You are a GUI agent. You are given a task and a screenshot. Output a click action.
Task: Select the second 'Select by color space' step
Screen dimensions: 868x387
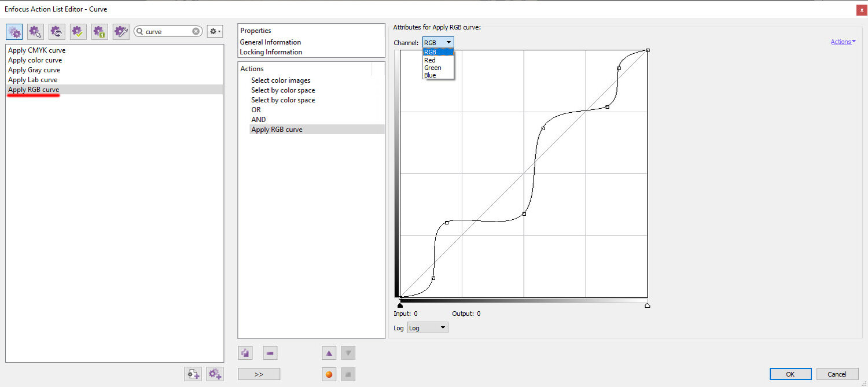pos(283,100)
